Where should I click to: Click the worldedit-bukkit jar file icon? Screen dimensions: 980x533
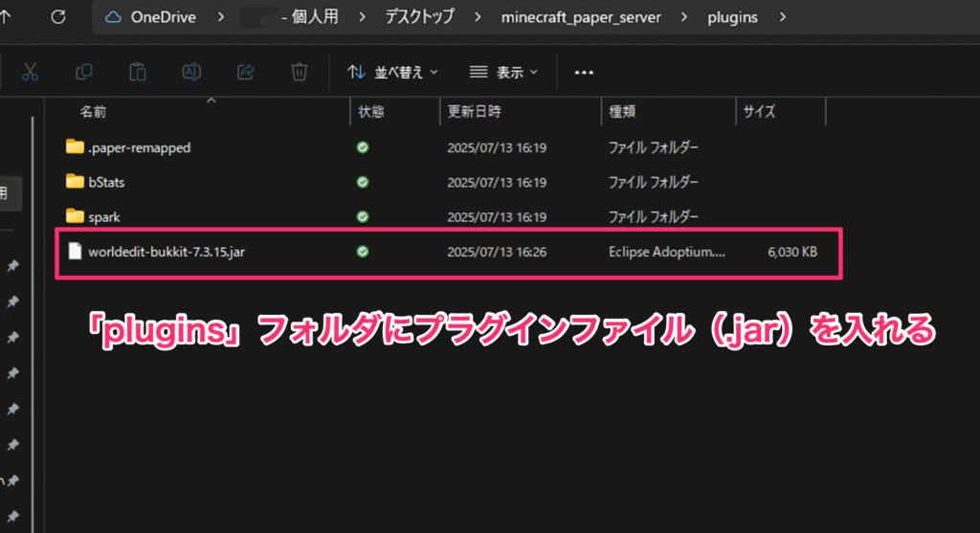(75, 252)
